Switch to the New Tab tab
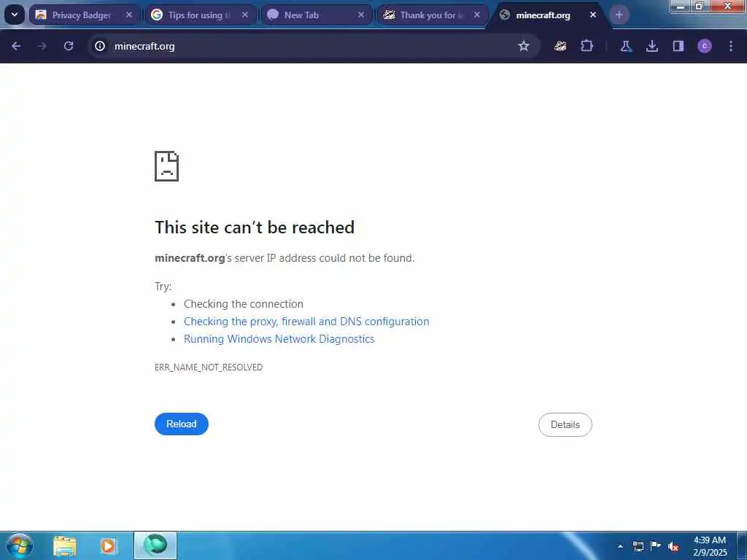 tap(317, 15)
